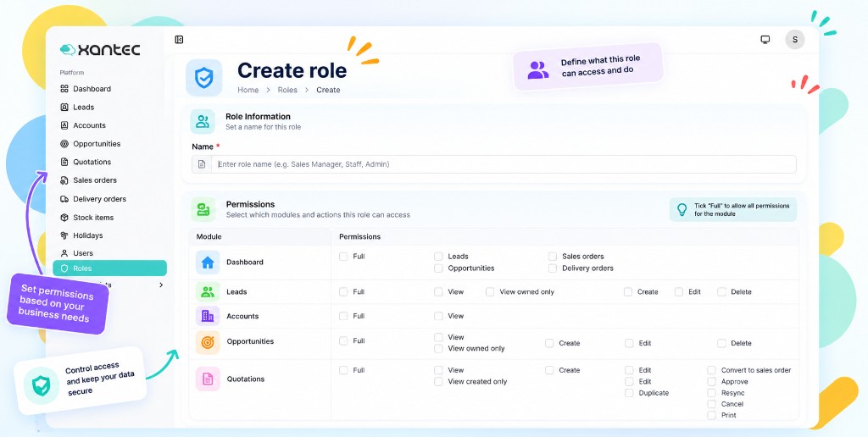
Task: Click the Sales orders icon in the sidebar
Action: click(64, 180)
